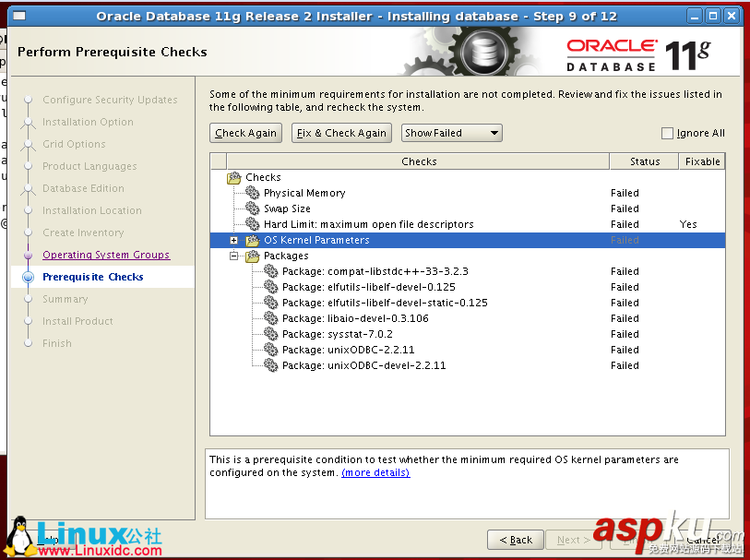
Task: Click the Installation Option step
Action: 88,122
